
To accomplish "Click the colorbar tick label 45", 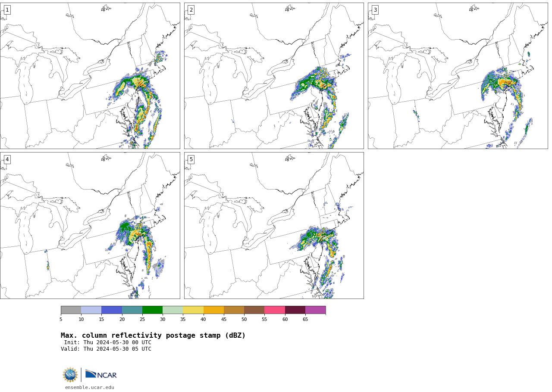I will click(x=224, y=320).
